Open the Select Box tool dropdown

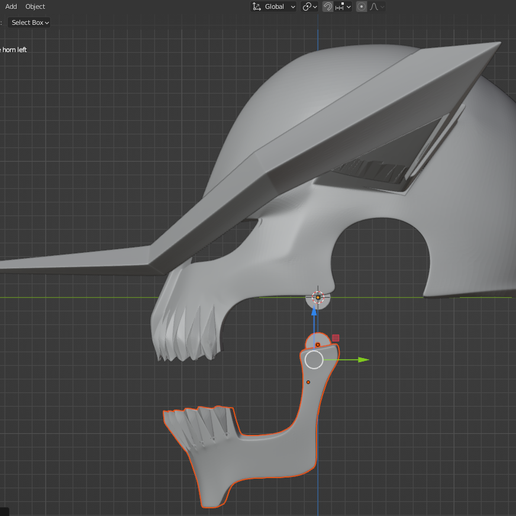[x=30, y=23]
